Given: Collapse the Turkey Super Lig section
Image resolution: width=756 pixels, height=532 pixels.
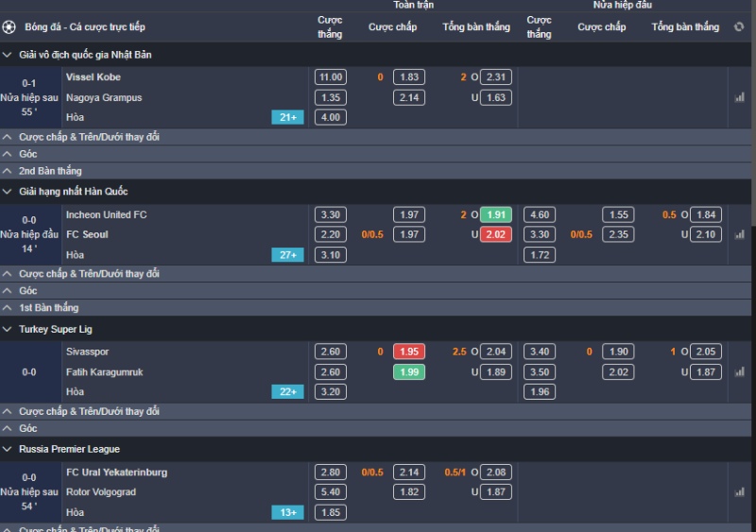Looking at the screenshot, I should point(9,329).
